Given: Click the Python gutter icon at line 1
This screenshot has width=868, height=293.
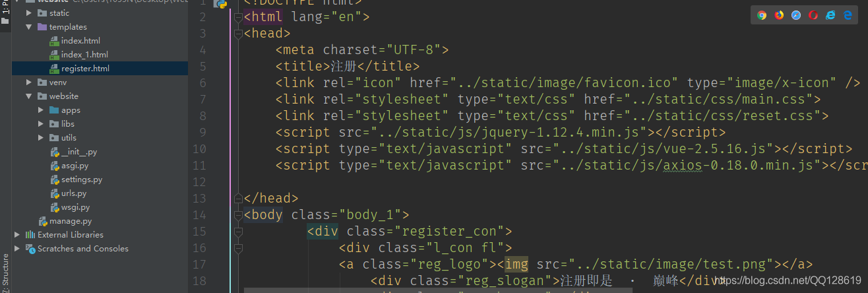Looking at the screenshot, I should pyautogui.click(x=222, y=4).
